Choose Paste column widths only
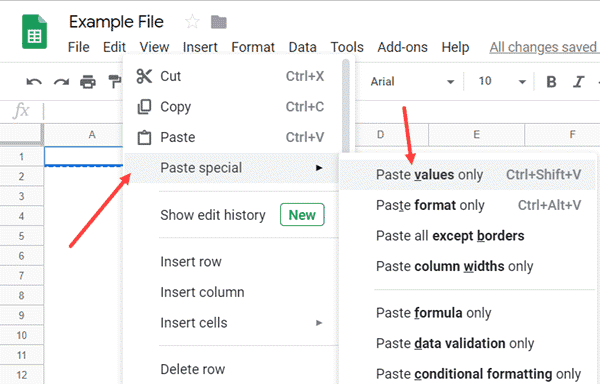The image size is (600, 384). [x=468, y=266]
